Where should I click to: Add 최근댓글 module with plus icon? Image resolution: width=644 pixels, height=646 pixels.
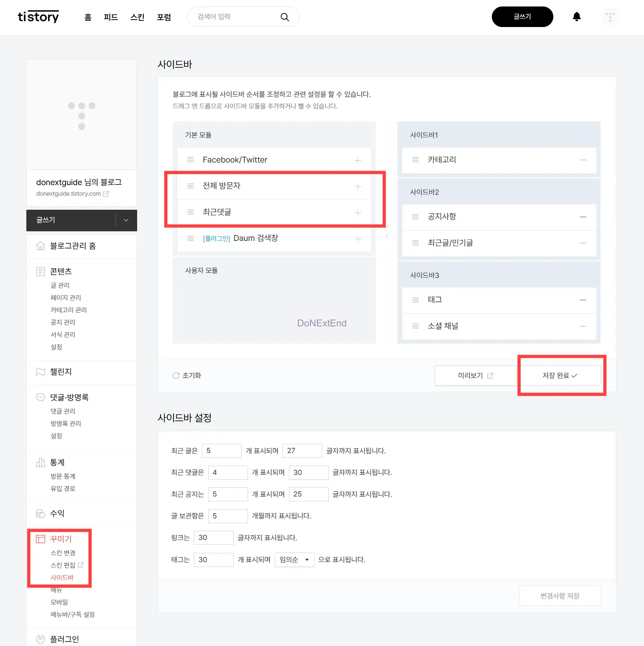[x=358, y=212]
